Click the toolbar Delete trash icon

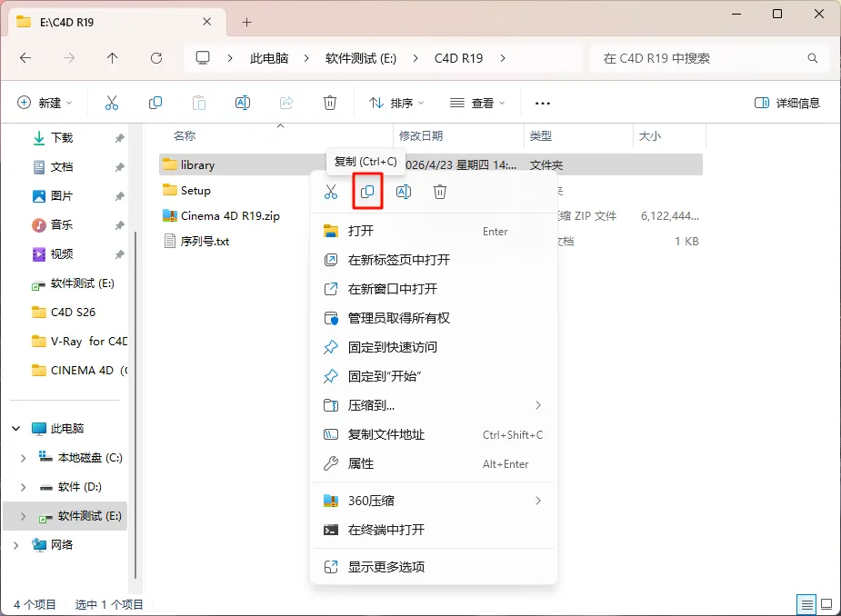[330, 103]
